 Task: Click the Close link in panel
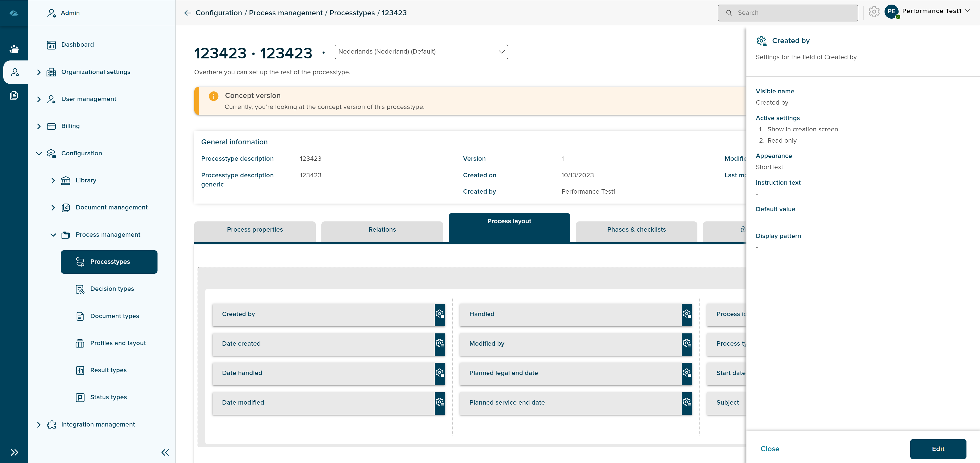pyautogui.click(x=770, y=449)
